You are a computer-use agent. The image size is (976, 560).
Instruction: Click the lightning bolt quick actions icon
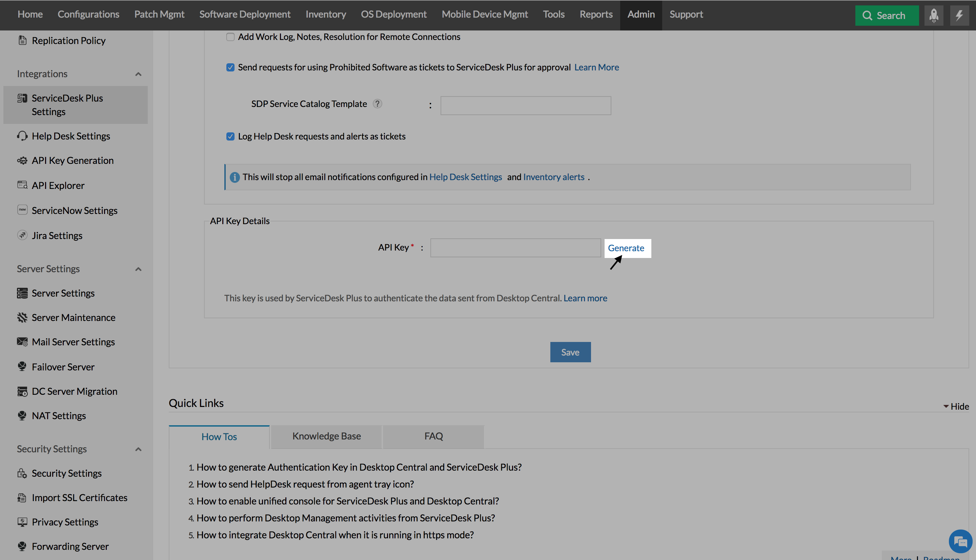959,15
